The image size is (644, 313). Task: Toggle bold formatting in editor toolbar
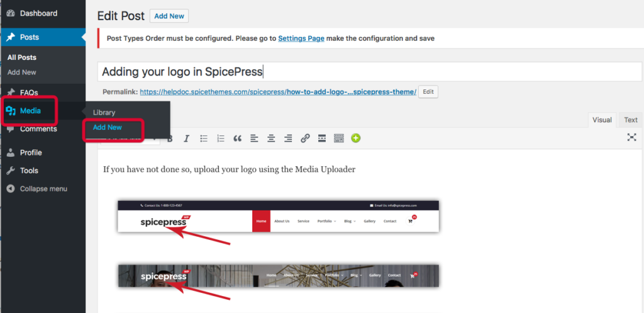pyautogui.click(x=170, y=139)
